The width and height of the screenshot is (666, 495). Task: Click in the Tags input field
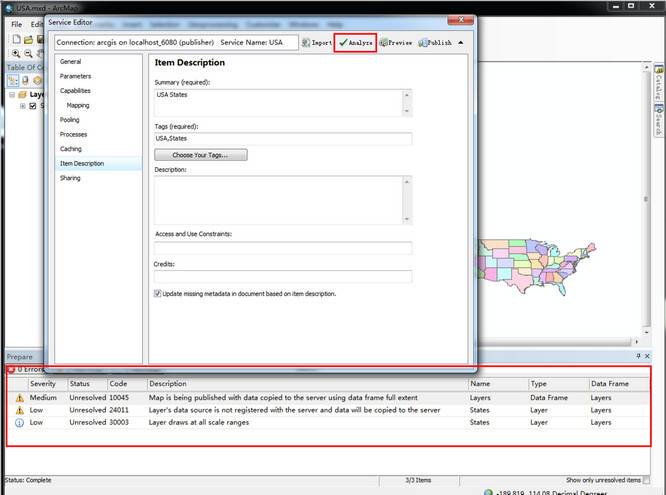tap(283, 139)
